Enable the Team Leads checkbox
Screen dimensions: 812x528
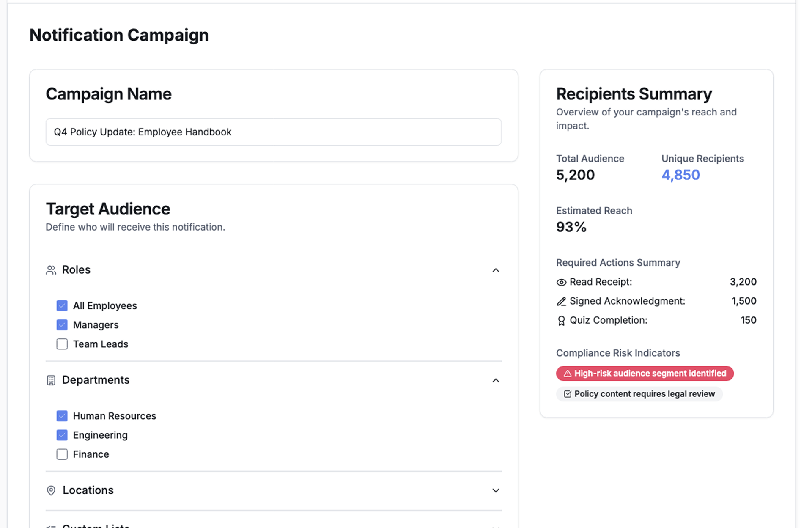[62, 344]
